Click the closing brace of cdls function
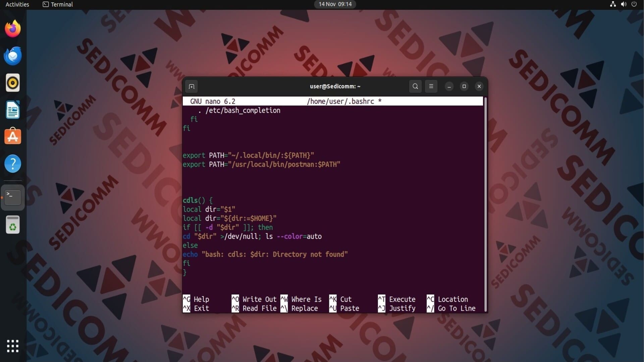The image size is (644, 362). click(x=184, y=273)
